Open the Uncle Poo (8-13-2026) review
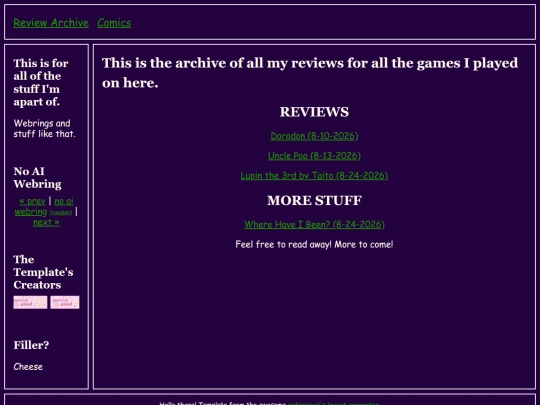 [314, 156]
